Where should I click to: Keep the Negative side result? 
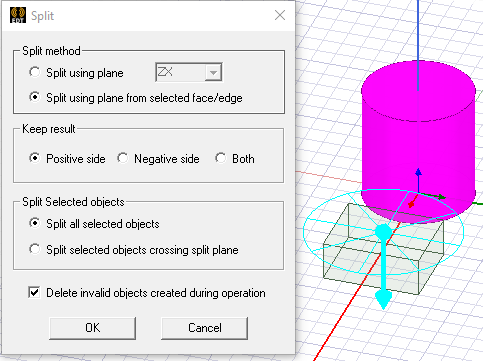pyautogui.click(x=123, y=158)
